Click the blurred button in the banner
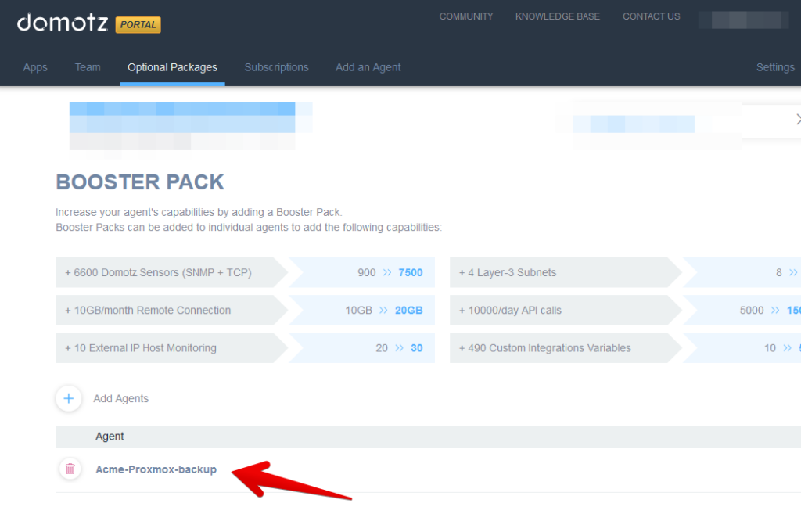Viewport: 801px width, 532px height. point(634,124)
